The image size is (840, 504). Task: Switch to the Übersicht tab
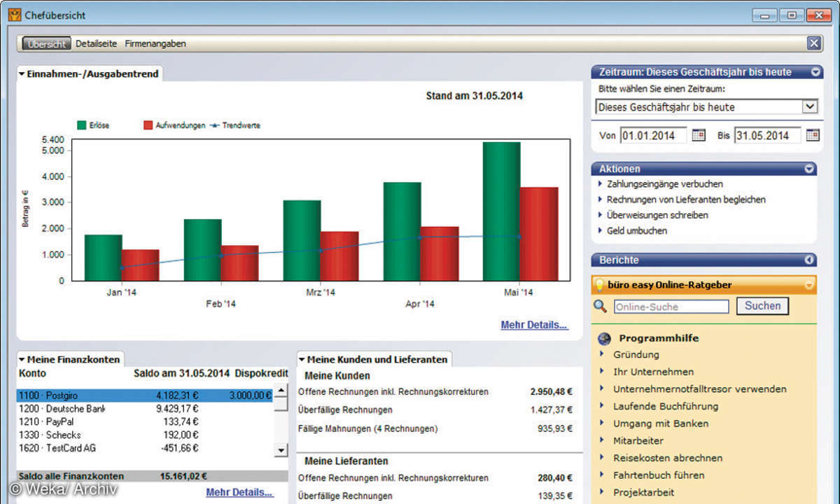click(47, 43)
